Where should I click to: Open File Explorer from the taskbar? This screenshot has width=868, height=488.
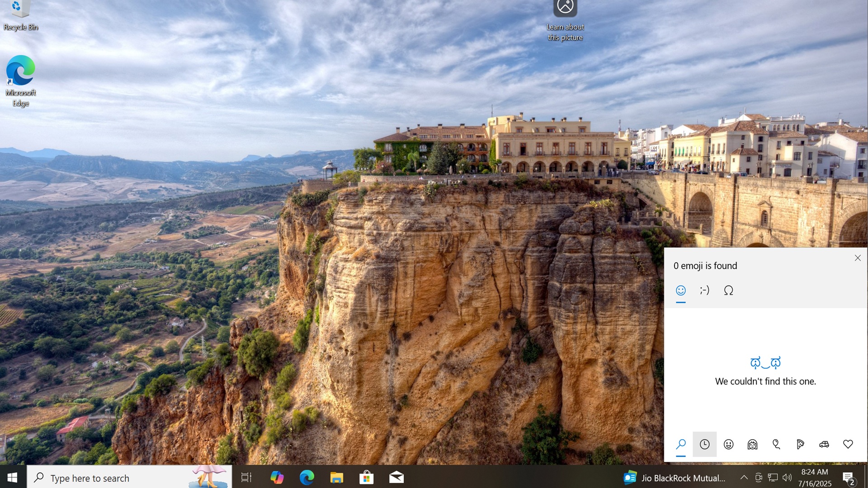pos(336,478)
